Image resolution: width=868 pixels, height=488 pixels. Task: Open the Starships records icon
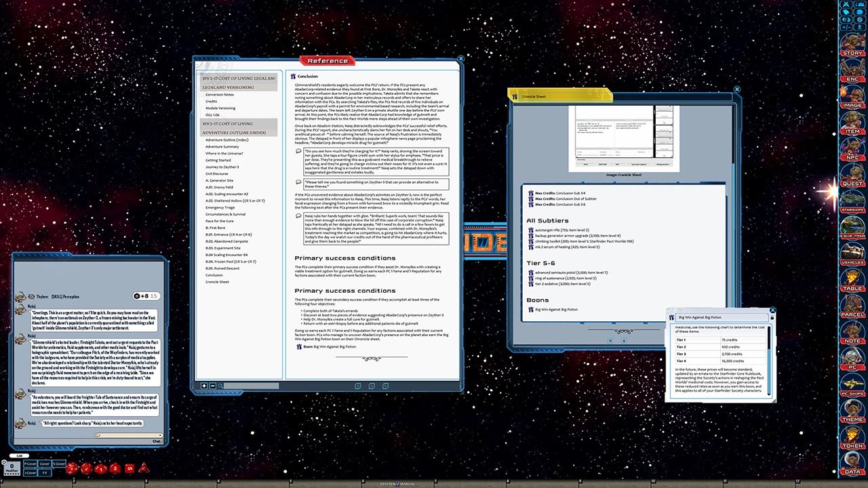pyautogui.click(x=852, y=202)
